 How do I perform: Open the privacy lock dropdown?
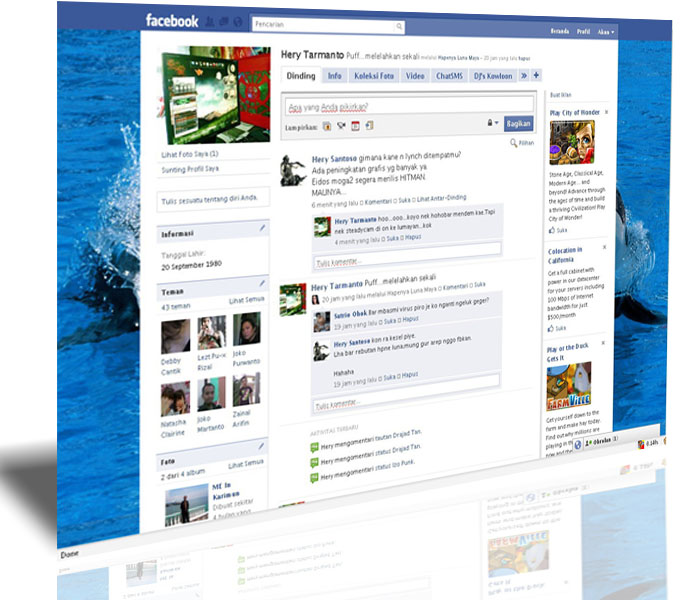493,123
